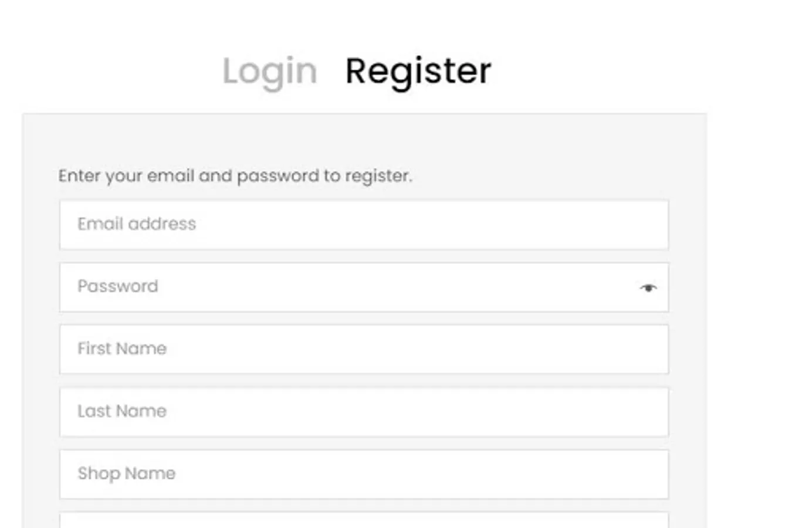Click into the Password field
Image resolution: width=812 pixels, height=528 pixels.
(x=352, y=287)
